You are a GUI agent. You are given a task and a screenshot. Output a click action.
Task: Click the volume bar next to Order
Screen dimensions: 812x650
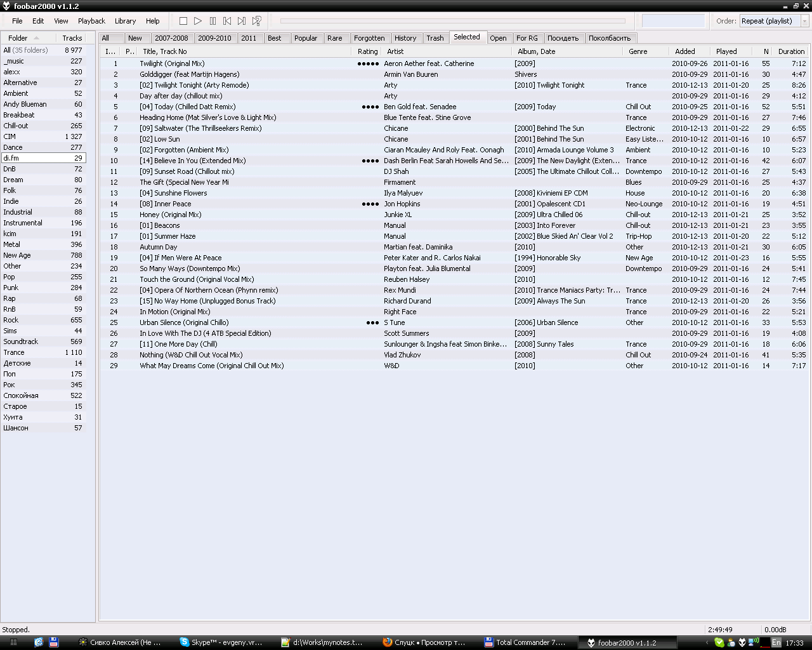[x=673, y=21]
